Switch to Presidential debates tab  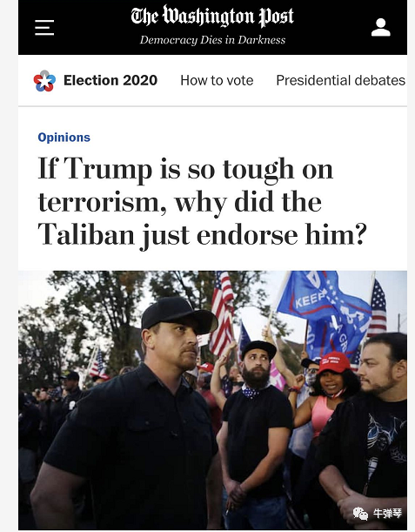pos(341,80)
